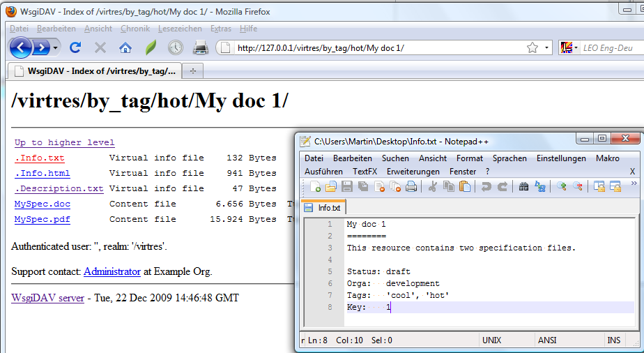The image size is (644, 353).
Task: Switch to the Info.txt document tab
Action: click(x=325, y=208)
